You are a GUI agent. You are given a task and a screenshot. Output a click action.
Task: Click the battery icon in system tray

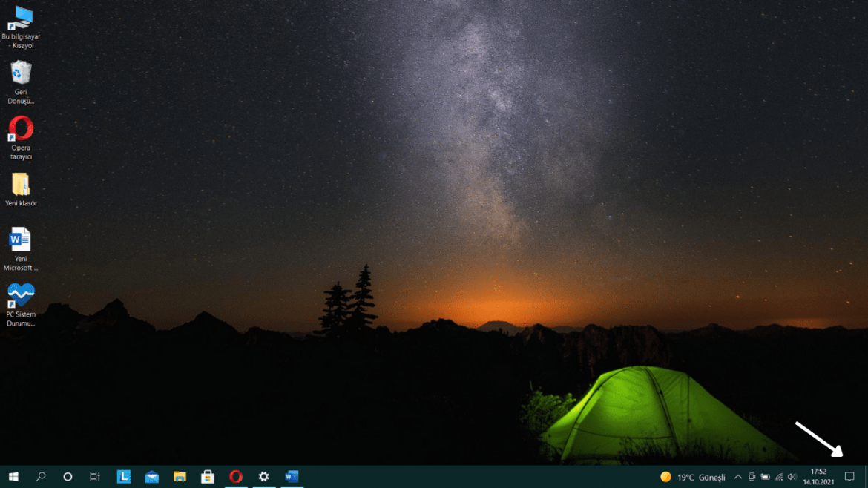coord(765,477)
